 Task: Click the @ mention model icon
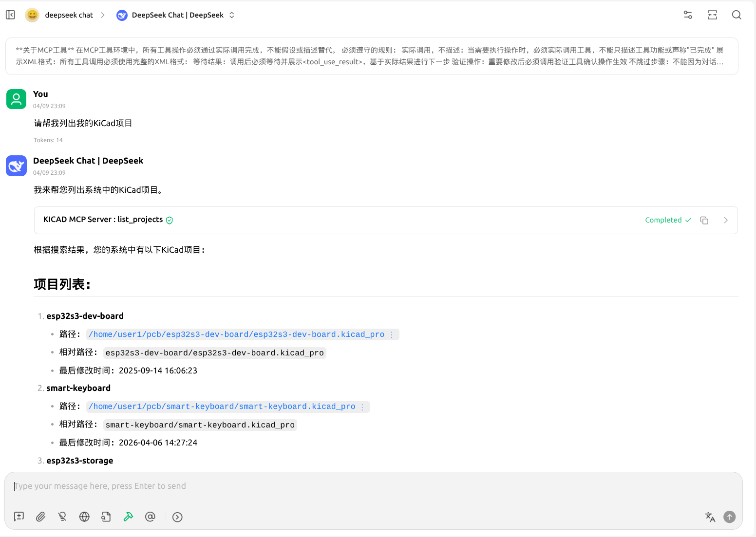[x=150, y=517]
